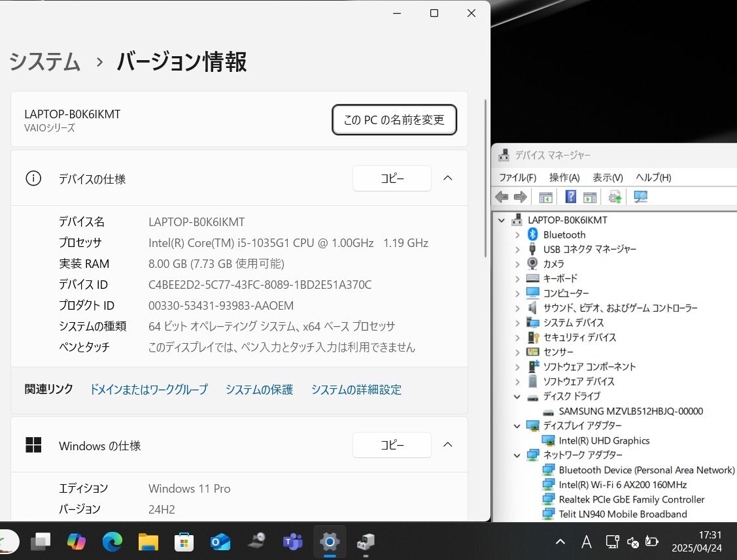Click the battery tray icon
This screenshot has height=560, width=737.
pos(651,542)
